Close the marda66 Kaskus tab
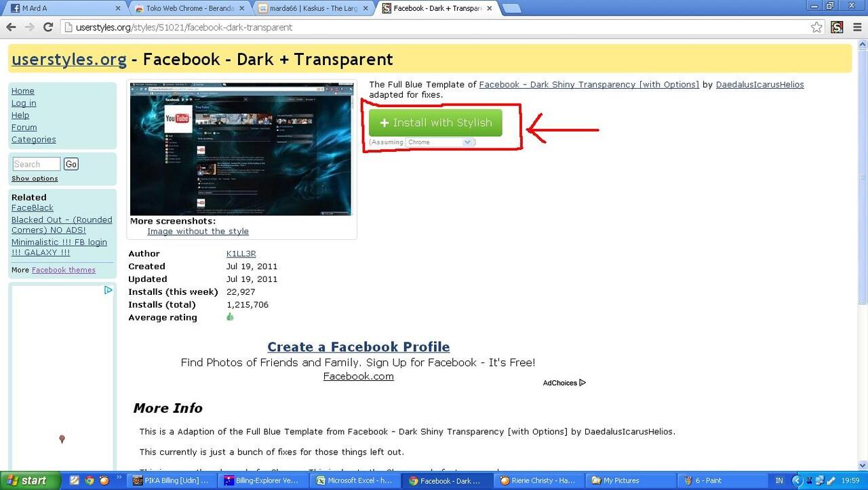Screen dimensions: 868x490 [367, 8]
